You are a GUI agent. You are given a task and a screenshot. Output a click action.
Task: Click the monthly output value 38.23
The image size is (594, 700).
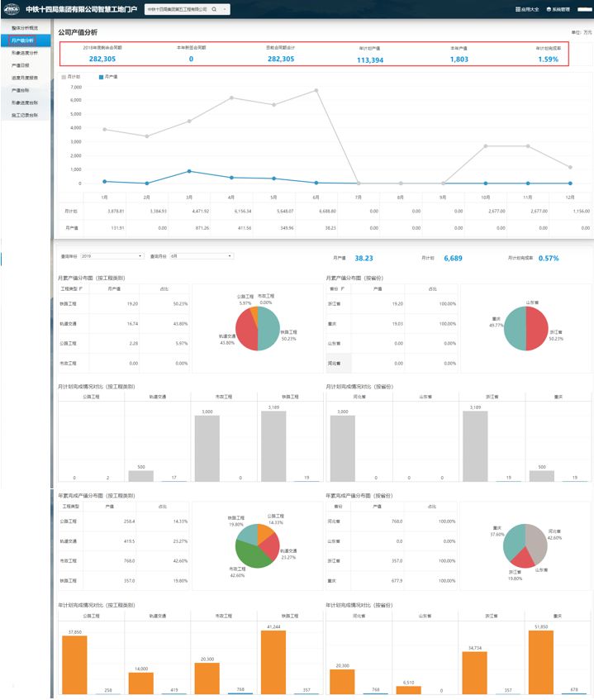click(x=364, y=259)
